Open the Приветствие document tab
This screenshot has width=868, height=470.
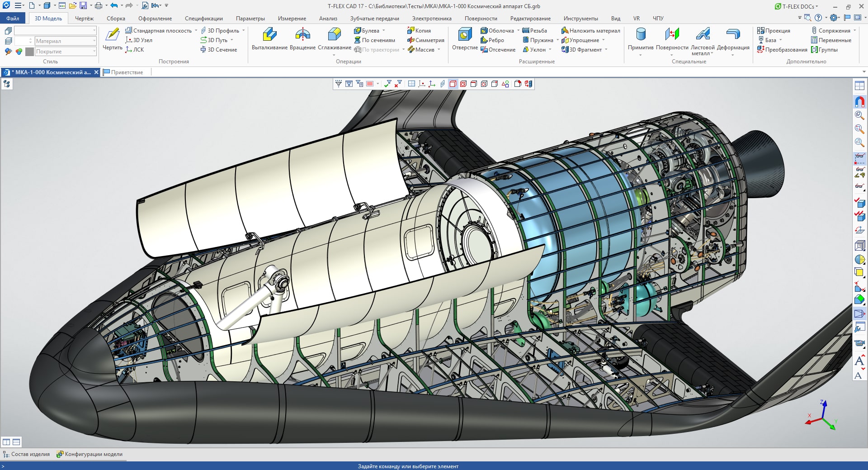[127, 72]
